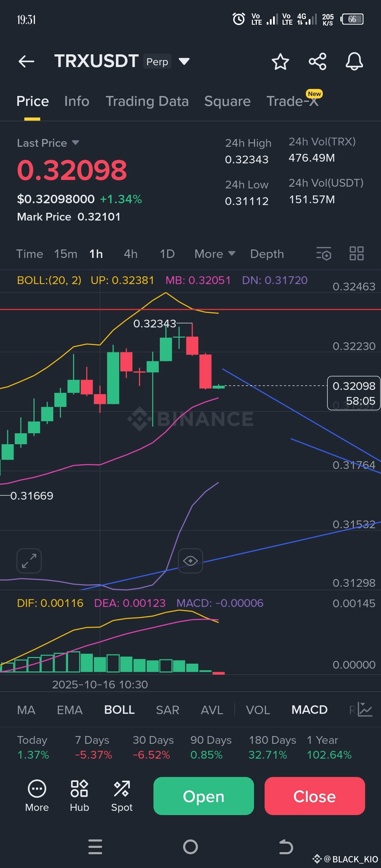The width and height of the screenshot is (381, 868).
Task: Tap the 24h High value 0.32343
Action: coord(247,159)
